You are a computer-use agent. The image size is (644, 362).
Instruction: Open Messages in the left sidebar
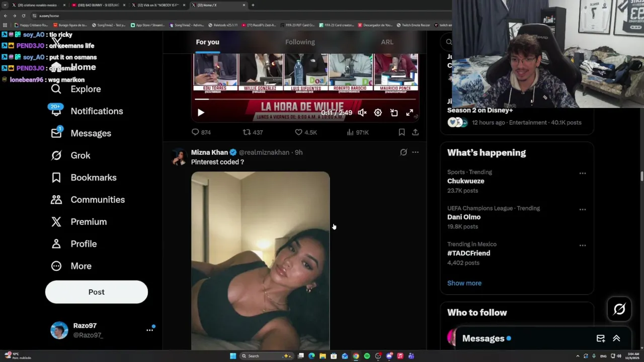(81, 133)
